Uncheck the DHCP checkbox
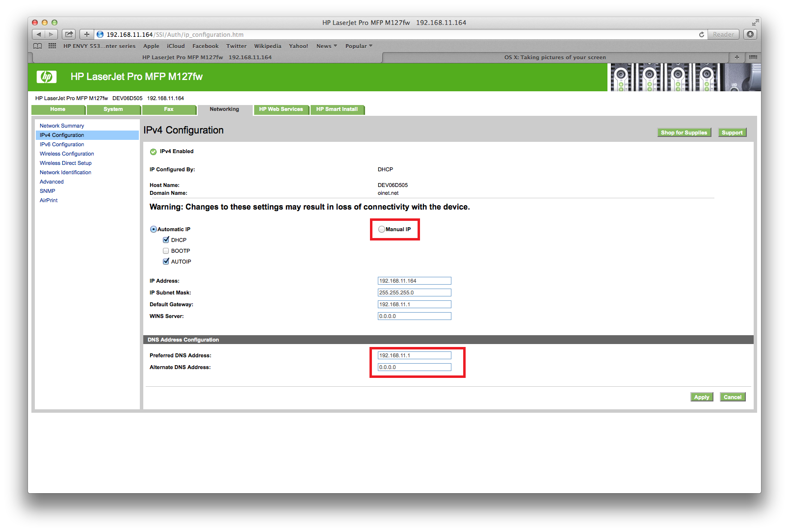 166,240
